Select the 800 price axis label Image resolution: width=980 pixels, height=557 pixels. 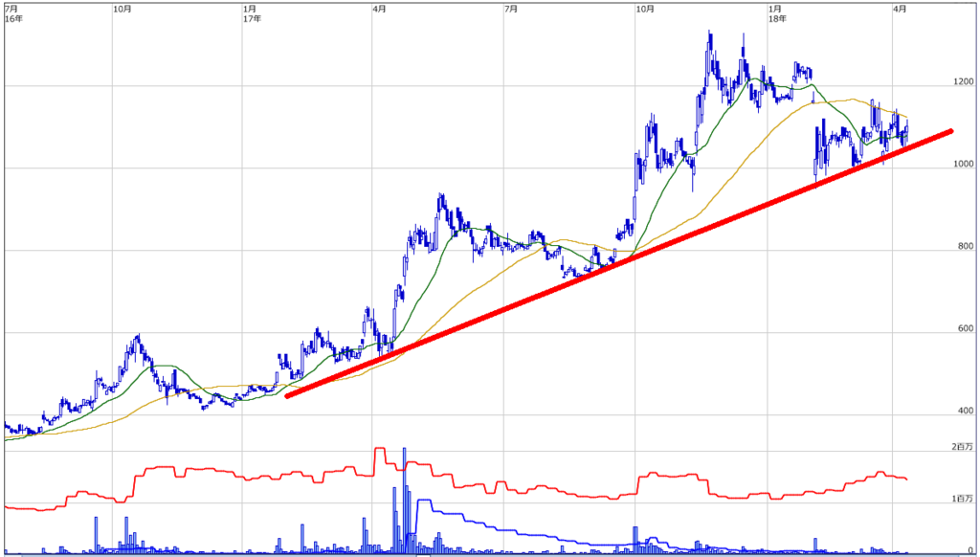coord(966,246)
